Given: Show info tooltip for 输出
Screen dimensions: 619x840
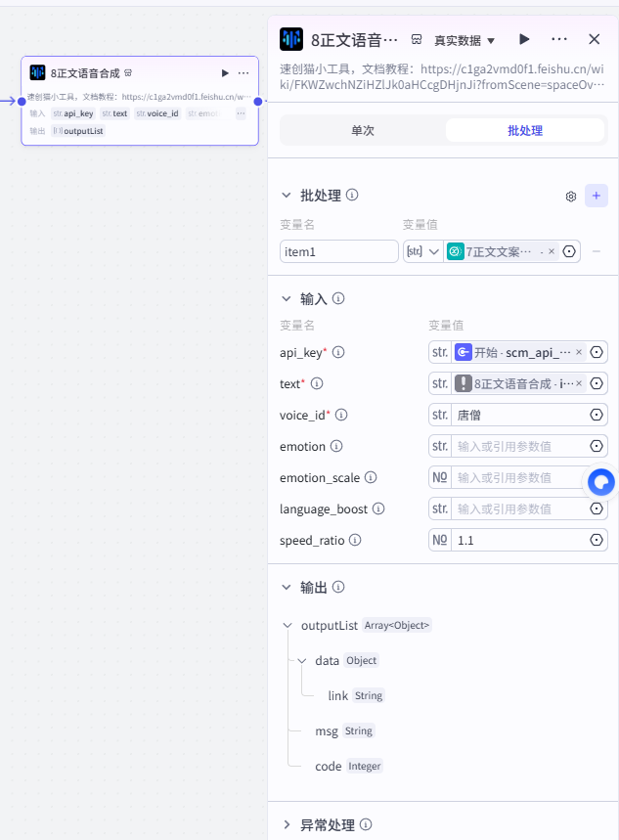Looking at the screenshot, I should [338, 587].
